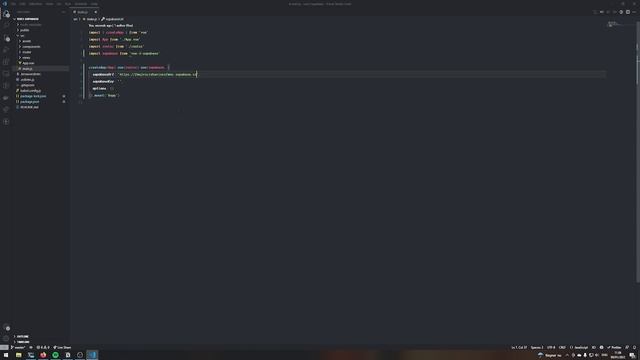Open the git branch master indicator

18,348
